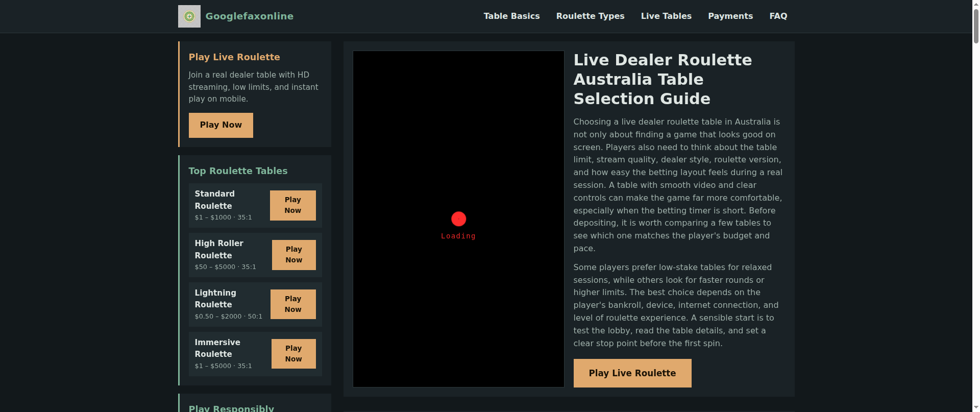Click the red Loading text
Image resolution: width=980 pixels, height=412 pixels.
click(x=458, y=236)
